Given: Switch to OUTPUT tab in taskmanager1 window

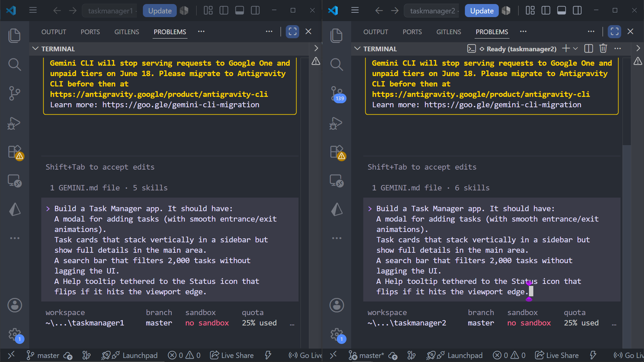Looking at the screenshot, I should click(x=54, y=32).
